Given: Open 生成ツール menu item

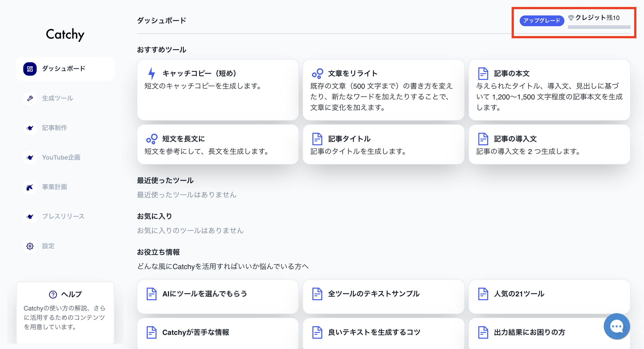Looking at the screenshot, I should tap(65, 98).
